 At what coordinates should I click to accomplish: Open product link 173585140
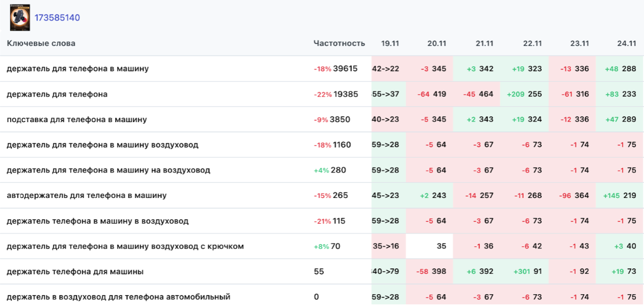tap(57, 18)
